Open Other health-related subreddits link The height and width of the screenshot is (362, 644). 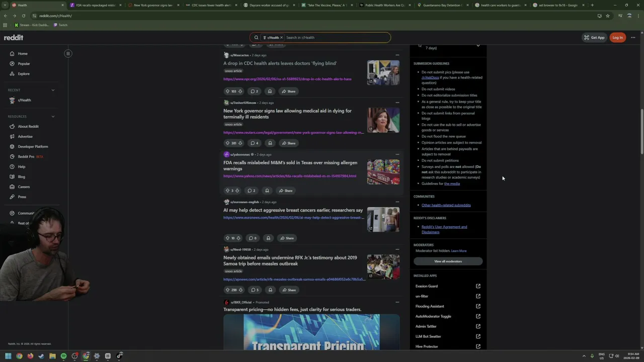coord(446,205)
